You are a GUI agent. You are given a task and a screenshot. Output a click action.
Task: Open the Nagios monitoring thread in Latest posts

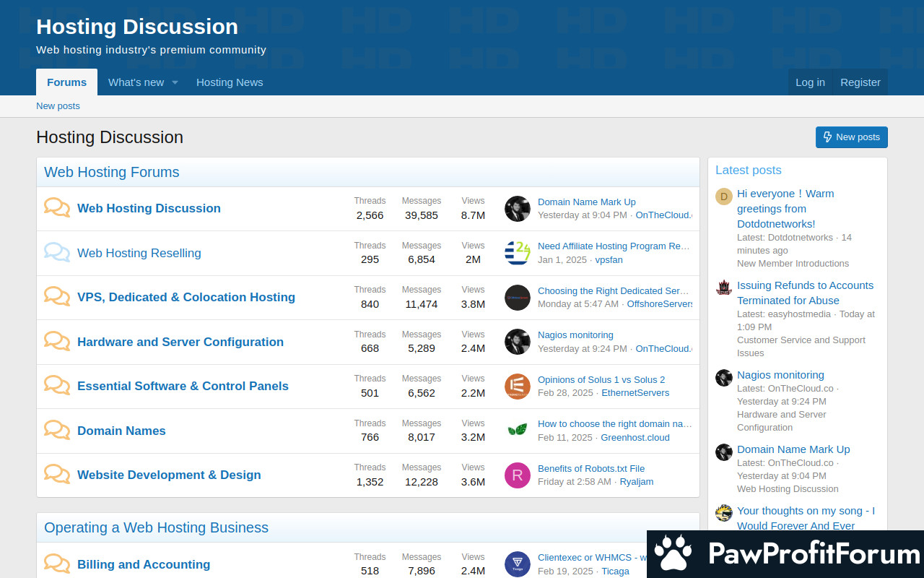point(780,375)
